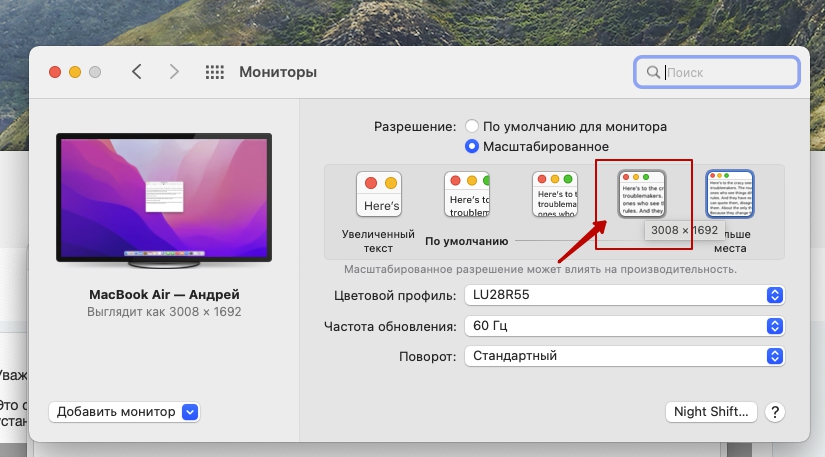The height and width of the screenshot is (457, 825).
Task: Open the 'Добавить монитор' dropdown menu
Action: point(125,412)
